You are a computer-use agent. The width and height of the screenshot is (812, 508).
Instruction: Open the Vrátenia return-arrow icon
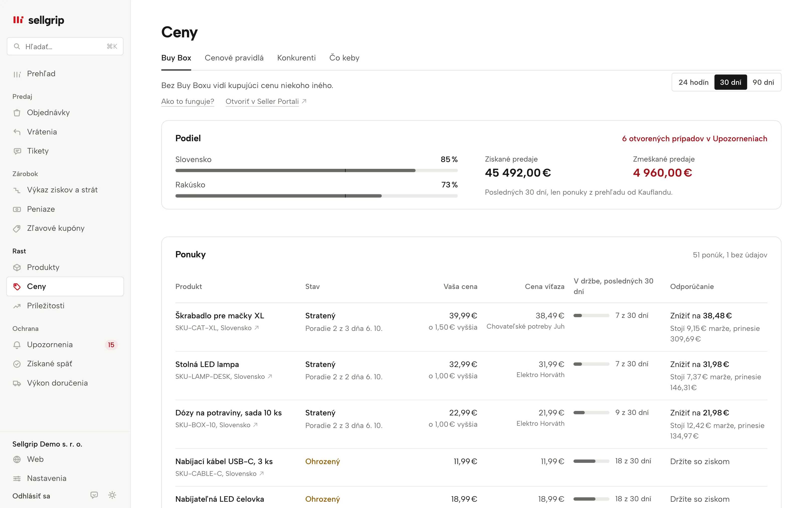(x=17, y=132)
